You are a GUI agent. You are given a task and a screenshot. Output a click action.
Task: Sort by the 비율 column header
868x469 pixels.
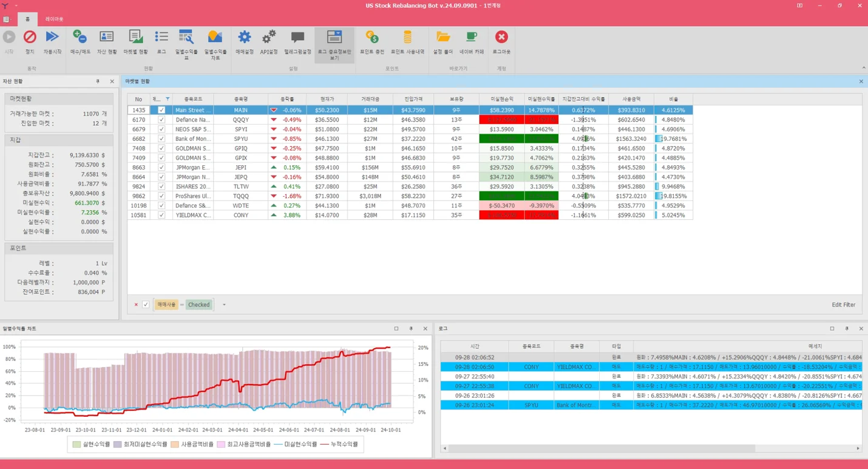[x=674, y=99]
